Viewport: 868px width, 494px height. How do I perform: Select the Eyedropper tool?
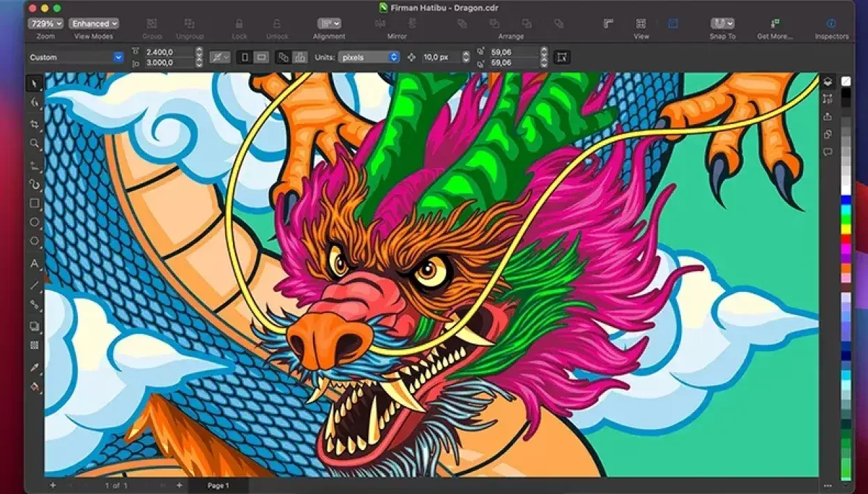34,367
